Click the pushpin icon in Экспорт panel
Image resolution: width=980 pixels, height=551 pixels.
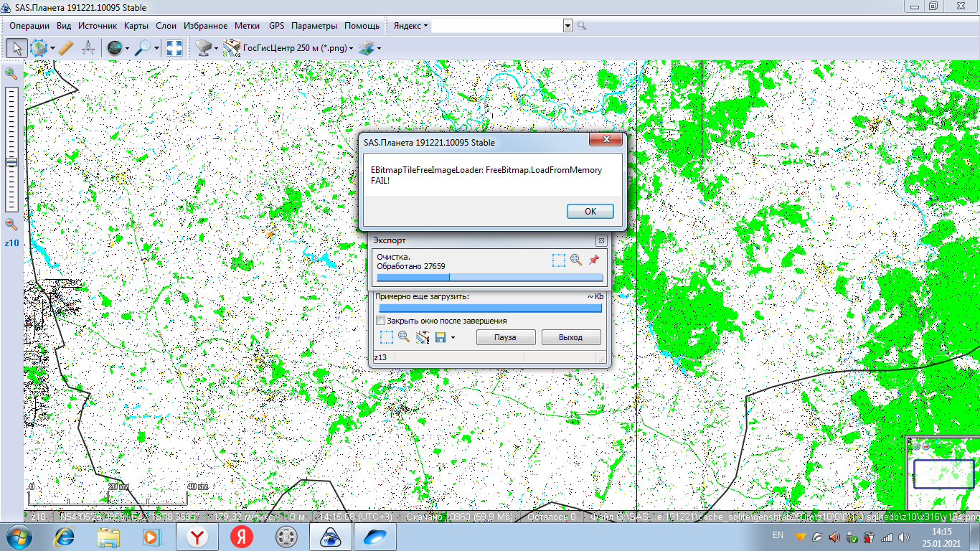(593, 260)
